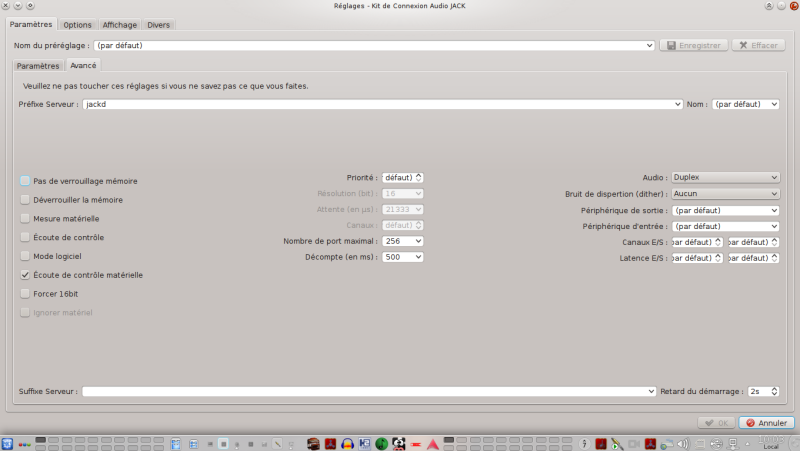Expand Périphérique d'entrée dropdown
800x451 pixels.
(x=725, y=226)
